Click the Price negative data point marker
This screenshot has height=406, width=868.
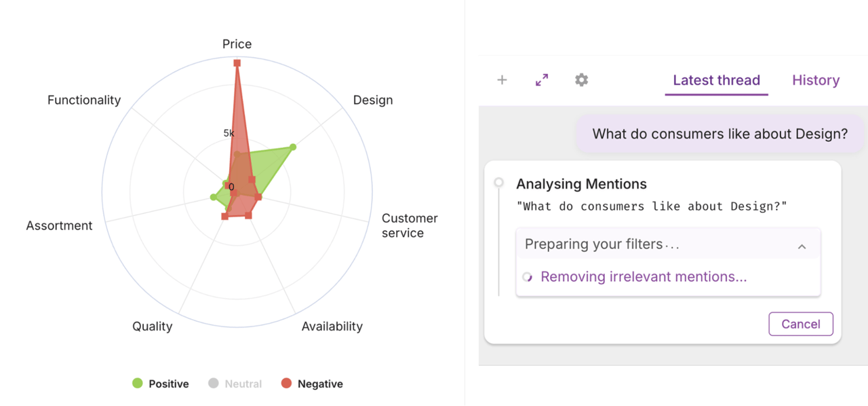tap(237, 63)
